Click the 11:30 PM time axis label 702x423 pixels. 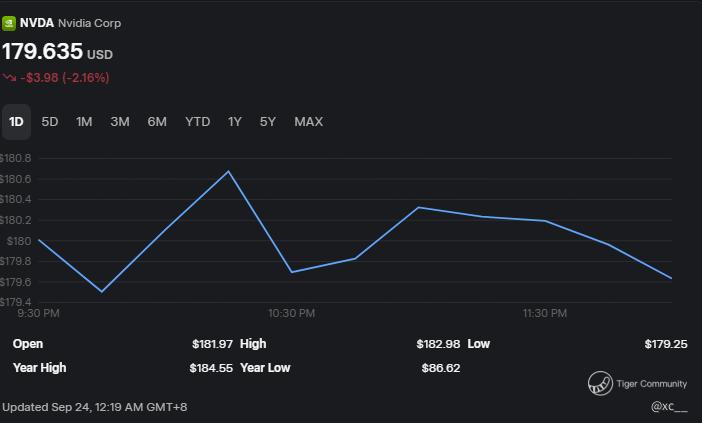pos(545,313)
